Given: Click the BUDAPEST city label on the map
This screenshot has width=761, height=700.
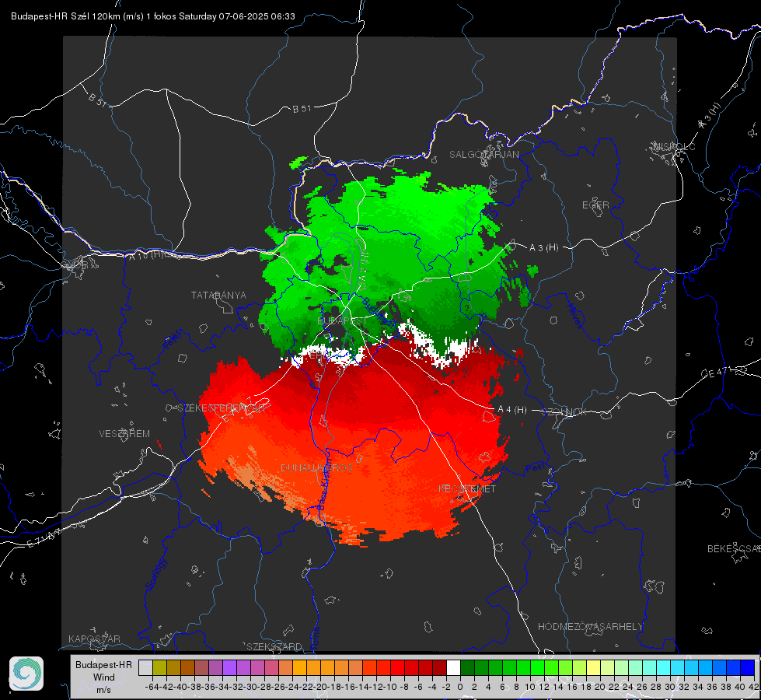Looking at the screenshot, I should [x=342, y=321].
